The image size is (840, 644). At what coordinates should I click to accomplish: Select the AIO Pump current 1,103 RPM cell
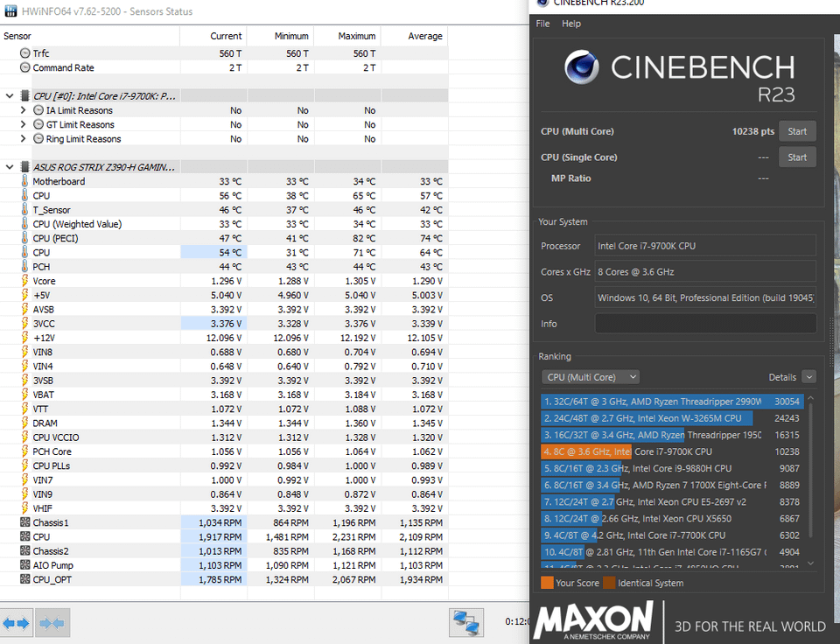tap(213, 564)
